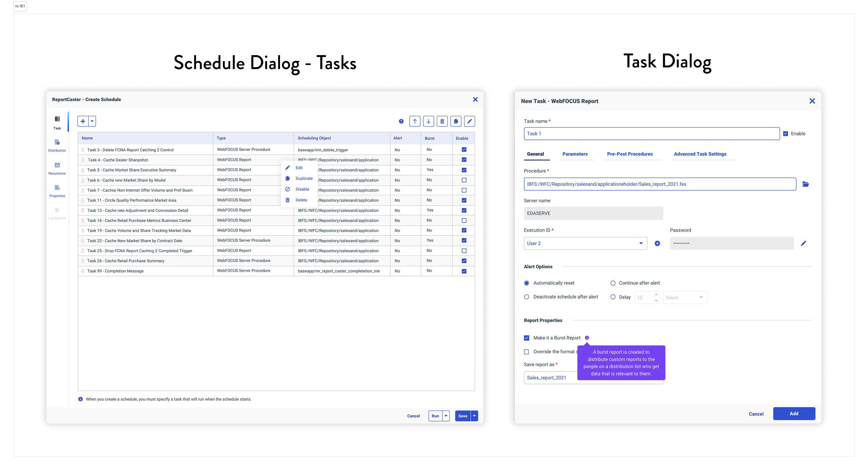
Task: Switch to the General tab
Action: 535,154
